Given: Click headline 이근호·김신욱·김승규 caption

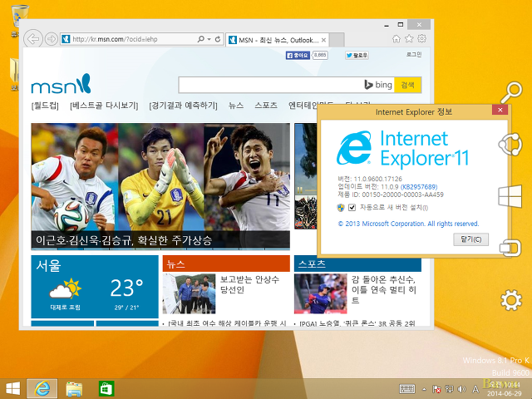Looking at the screenshot, I should click(x=124, y=240).
